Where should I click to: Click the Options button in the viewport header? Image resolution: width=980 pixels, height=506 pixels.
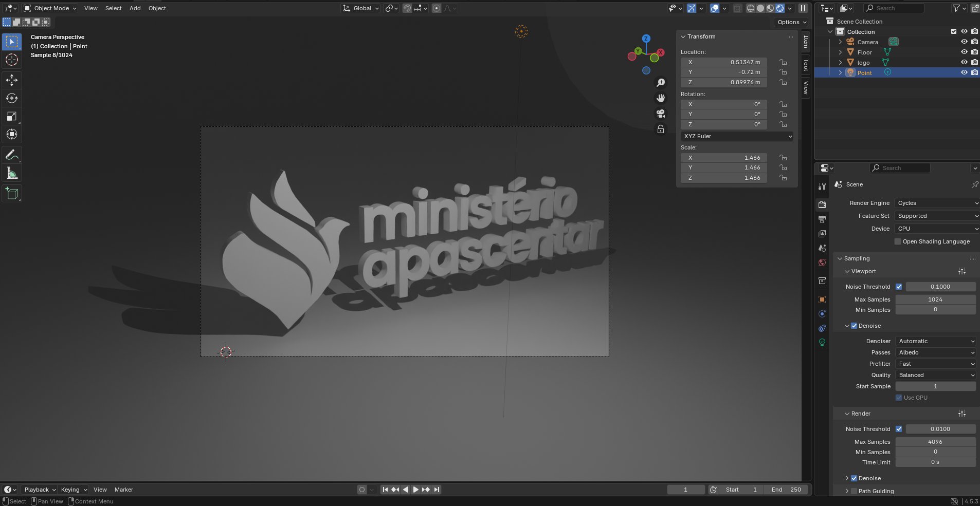click(x=791, y=22)
